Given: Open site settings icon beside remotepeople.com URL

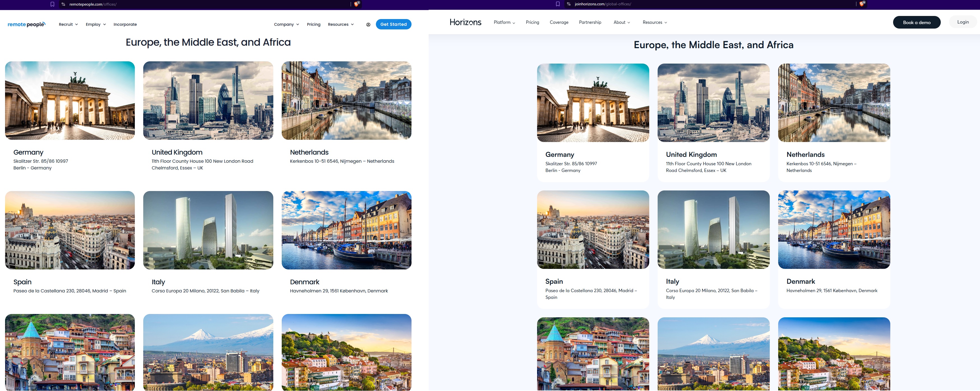Looking at the screenshot, I should 64,4.
